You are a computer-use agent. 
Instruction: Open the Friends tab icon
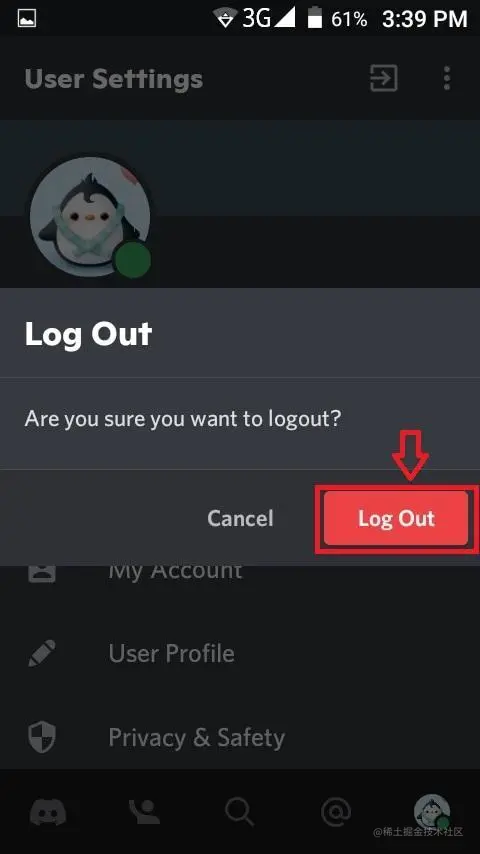[x=144, y=812]
